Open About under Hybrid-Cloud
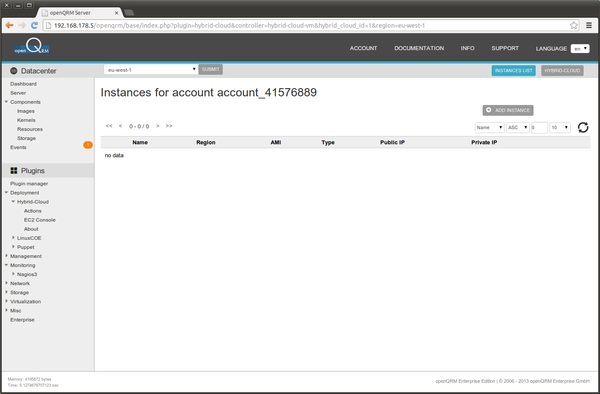This screenshot has width=600, height=394. pyautogui.click(x=31, y=229)
